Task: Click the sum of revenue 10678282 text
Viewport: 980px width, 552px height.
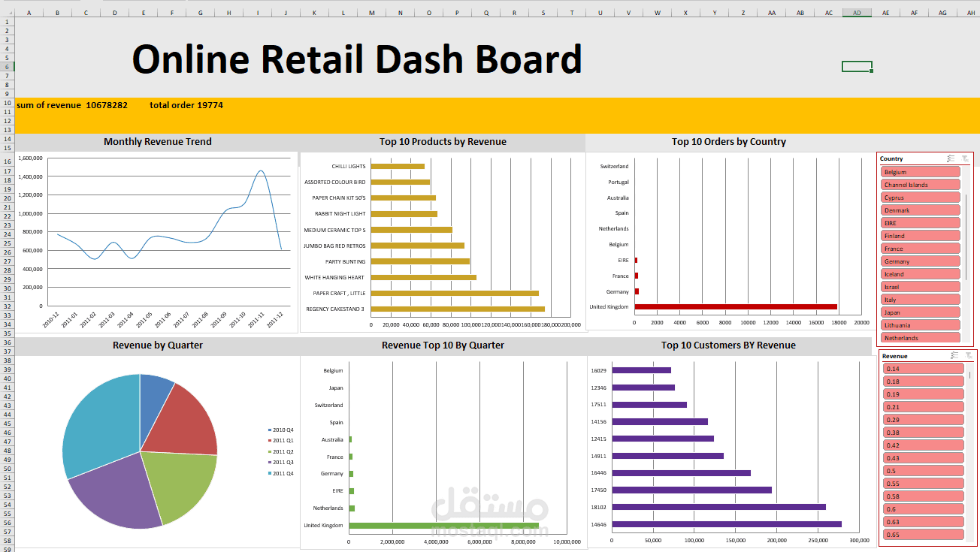Action: pyautogui.click(x=72, y=105)
